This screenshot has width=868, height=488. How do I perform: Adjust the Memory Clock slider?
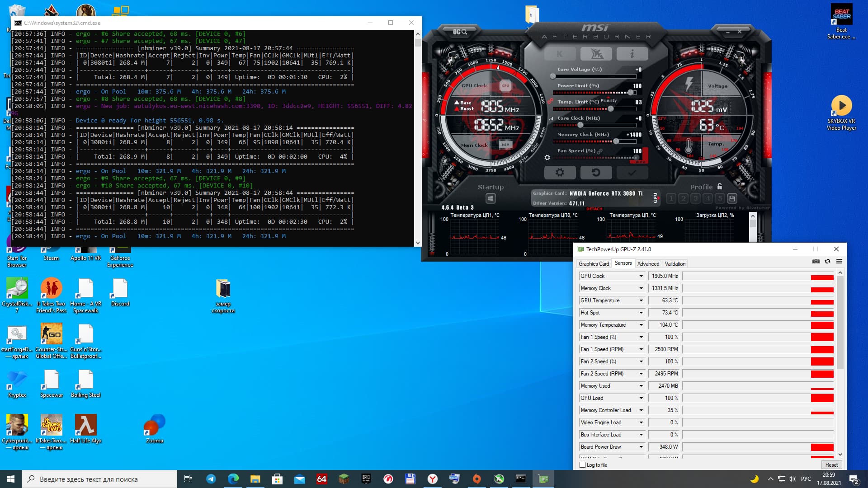(x=594, y=141)
